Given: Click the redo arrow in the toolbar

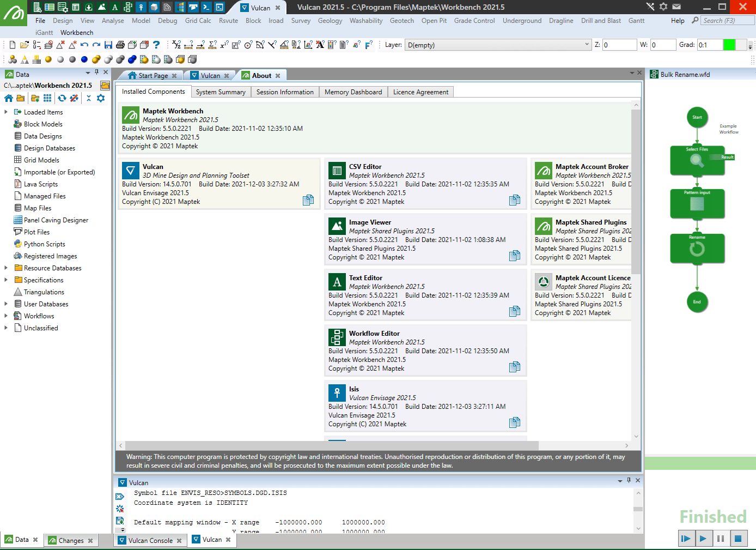Looking at the screenshot, I should (x=96, y=45).
